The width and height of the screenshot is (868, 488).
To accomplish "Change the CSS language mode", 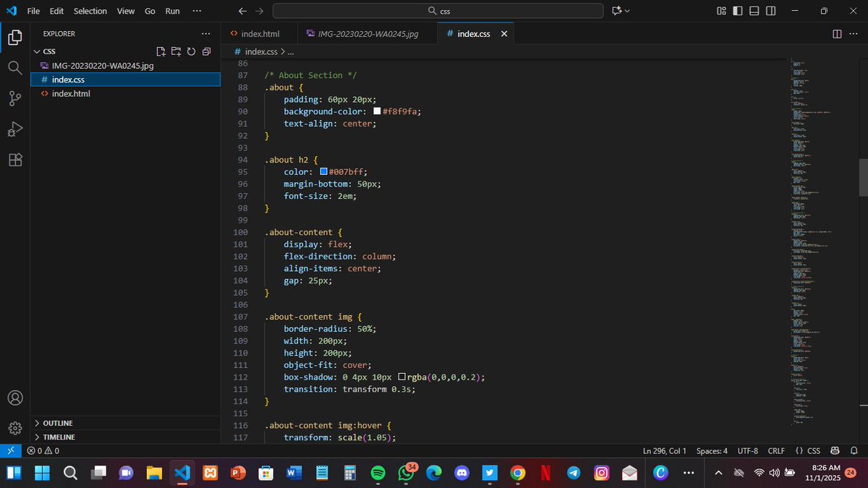I will pos(814,450).
